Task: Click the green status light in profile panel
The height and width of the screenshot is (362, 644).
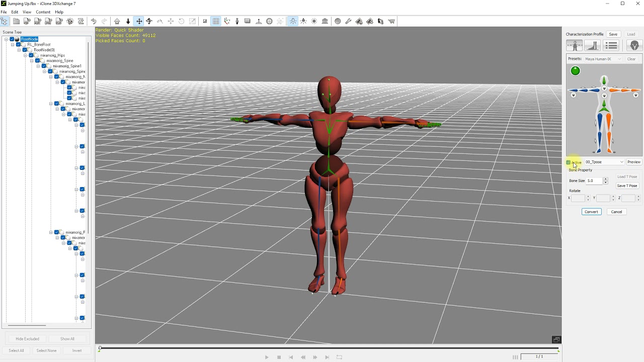Action: 575,71
